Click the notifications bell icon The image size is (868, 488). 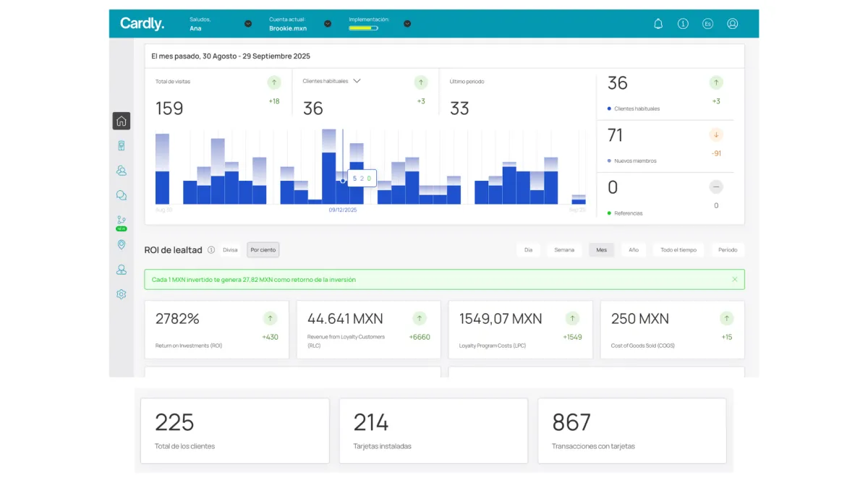pos(658,24)
